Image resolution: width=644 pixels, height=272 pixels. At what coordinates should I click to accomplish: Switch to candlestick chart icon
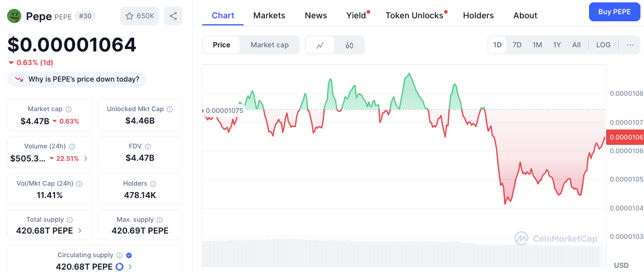(349, 45)
